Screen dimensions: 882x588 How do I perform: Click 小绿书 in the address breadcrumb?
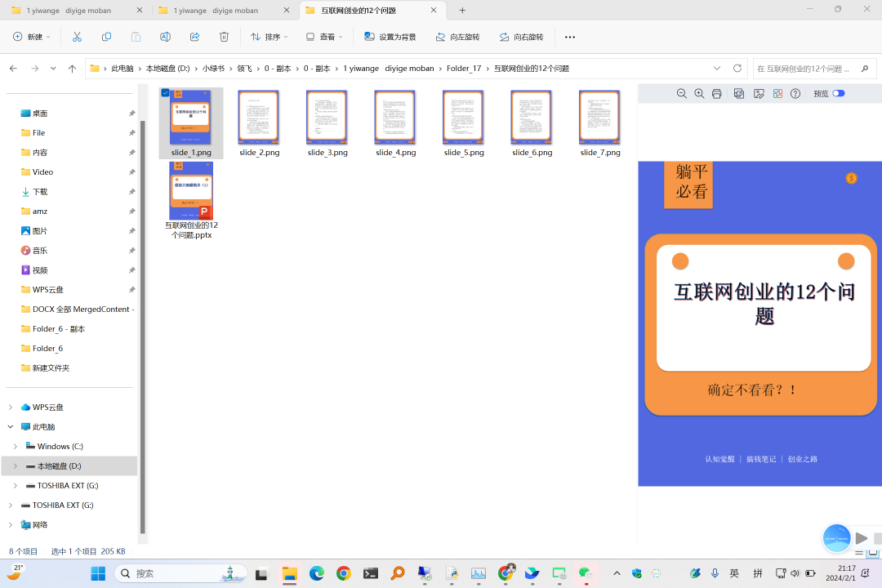pos(214,68)
